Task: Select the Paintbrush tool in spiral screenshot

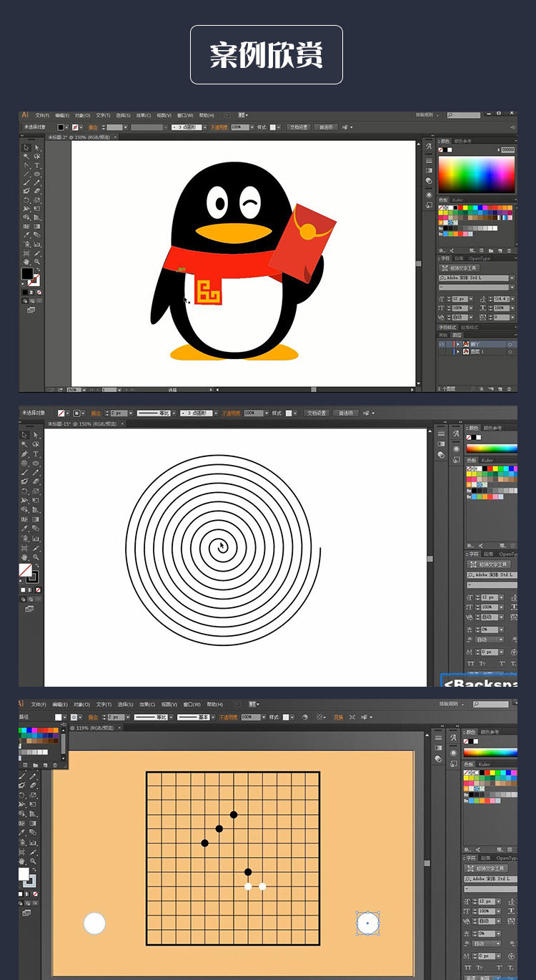Action: click(x=25, y=472)
